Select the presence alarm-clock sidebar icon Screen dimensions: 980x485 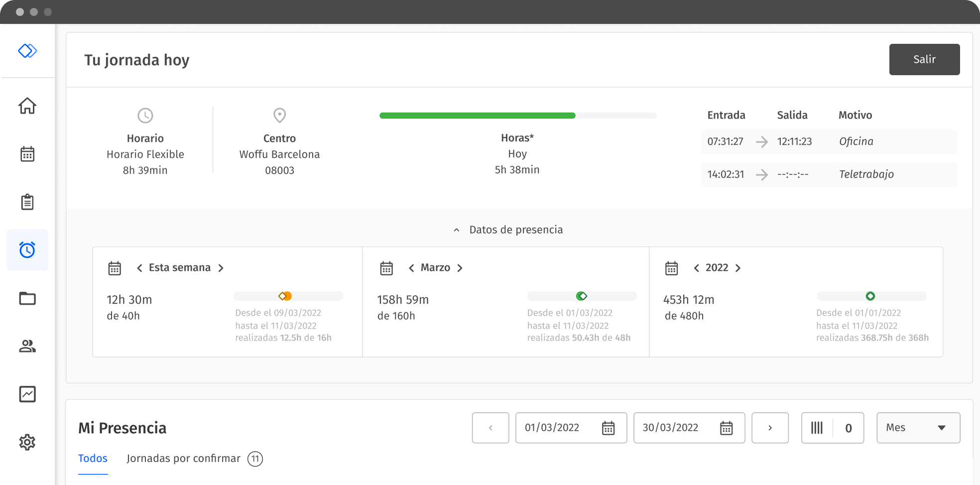click(27, 250)
